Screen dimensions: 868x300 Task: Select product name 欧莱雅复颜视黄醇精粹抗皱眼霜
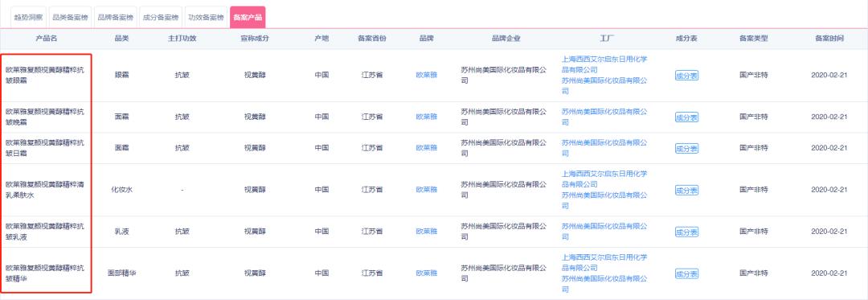(45, 76)
